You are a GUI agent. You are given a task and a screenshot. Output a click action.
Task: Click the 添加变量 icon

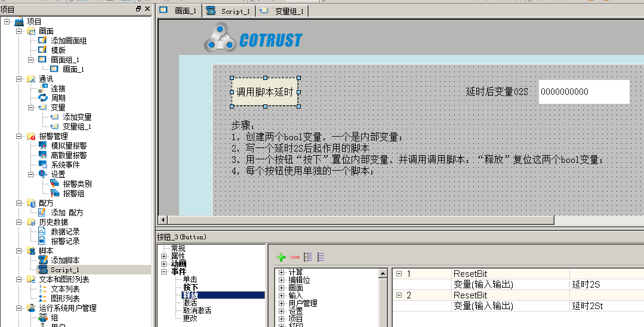tap(54, 117)
